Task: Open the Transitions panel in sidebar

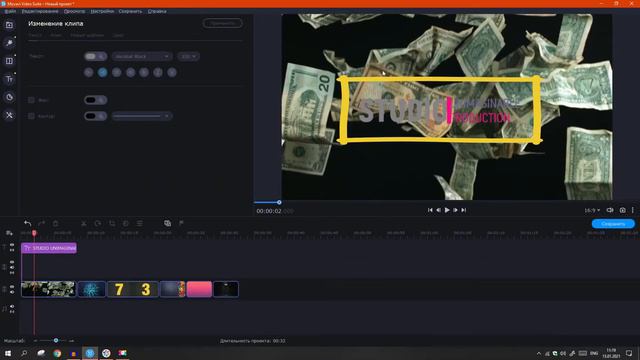Action: (9, 61)
